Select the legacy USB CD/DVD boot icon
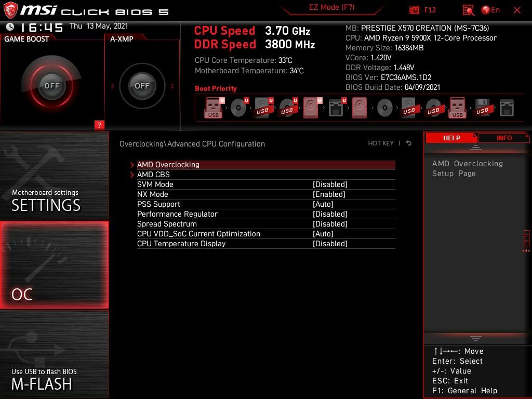 tap(434, 108)
